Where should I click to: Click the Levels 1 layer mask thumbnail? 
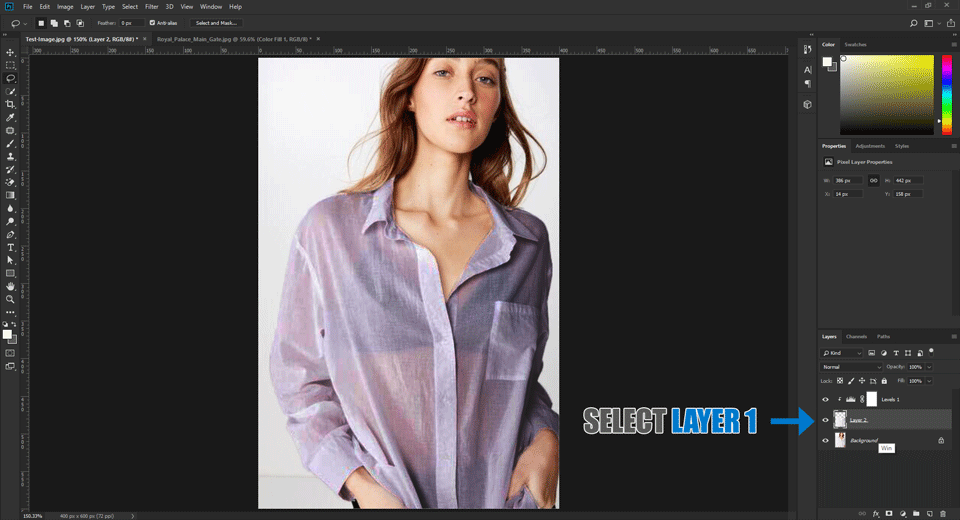[872, 399]
